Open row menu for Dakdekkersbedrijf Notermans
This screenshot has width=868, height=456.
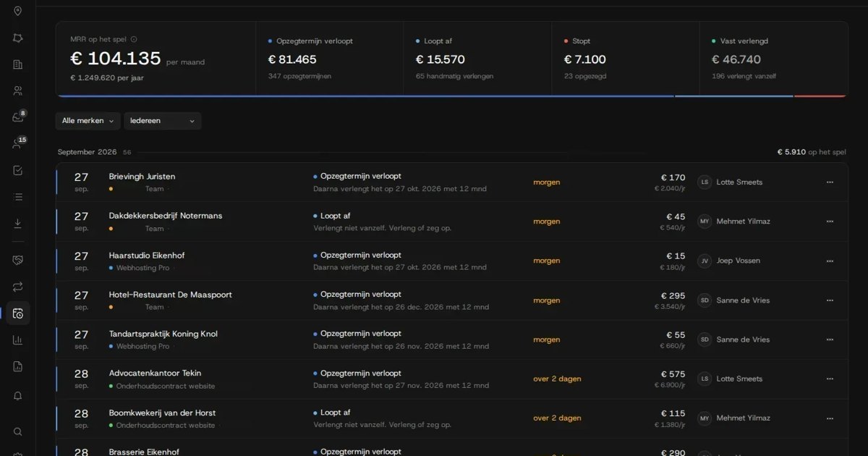click(x=830, y=221)
